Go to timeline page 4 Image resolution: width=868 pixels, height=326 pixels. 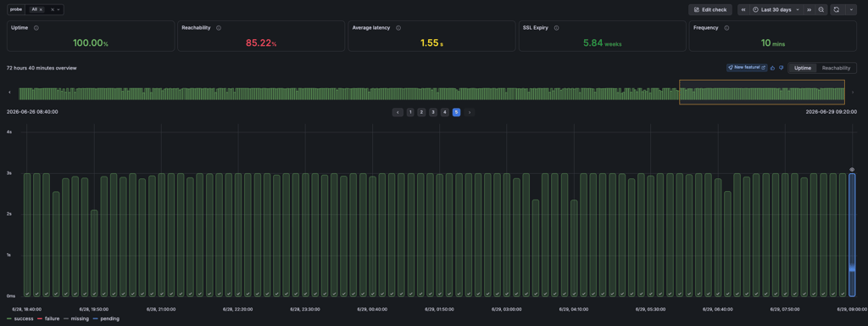pyautogui.click(x=445, y=112)
